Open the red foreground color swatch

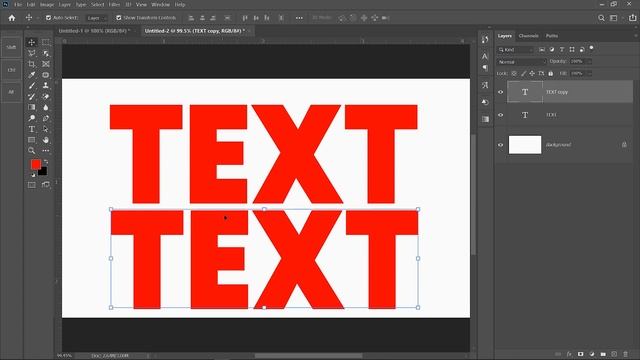coord(36,164)
